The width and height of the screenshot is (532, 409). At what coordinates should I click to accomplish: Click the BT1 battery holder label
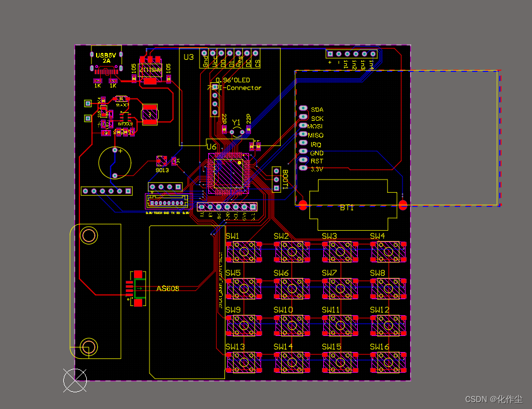(x=347, y=208)
